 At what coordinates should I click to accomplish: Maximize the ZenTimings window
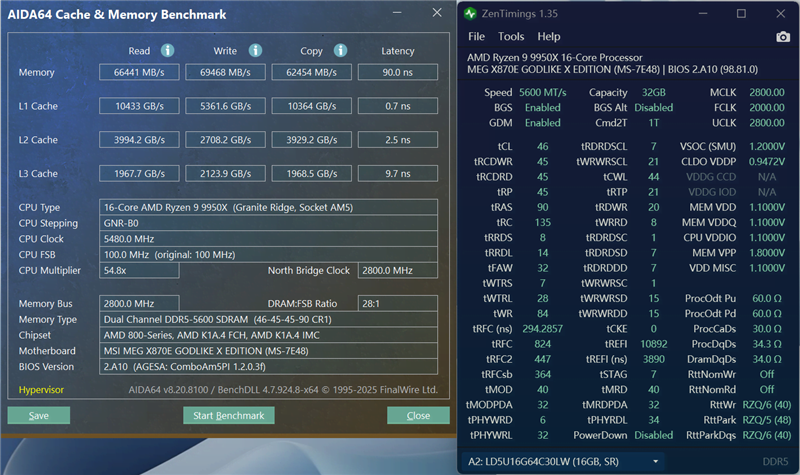pyautogui.click(x=741, y=14)
